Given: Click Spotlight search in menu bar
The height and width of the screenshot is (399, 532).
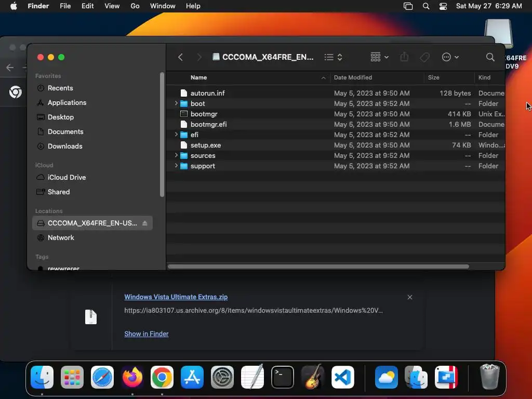Looking at the screenshot, I should [x=426, y=6].
